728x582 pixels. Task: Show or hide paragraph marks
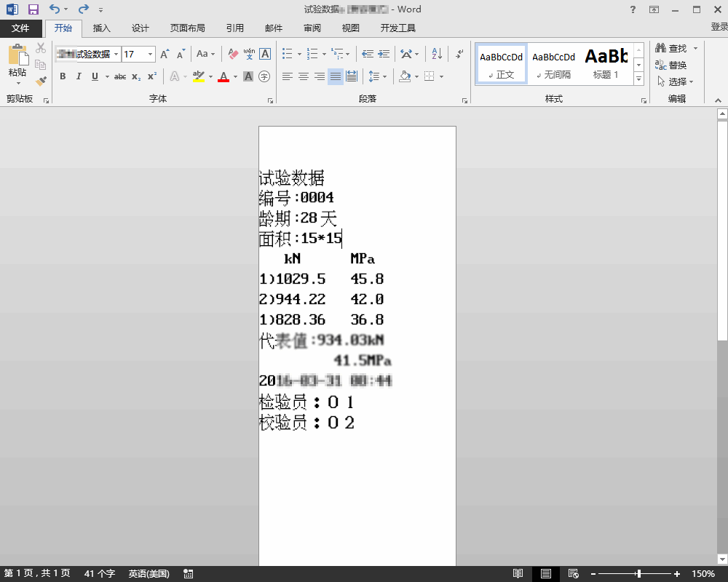(459, 54)
